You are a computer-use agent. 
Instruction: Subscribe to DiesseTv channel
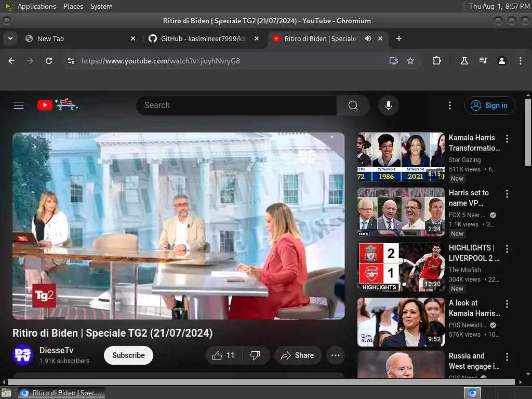[129, 355]
